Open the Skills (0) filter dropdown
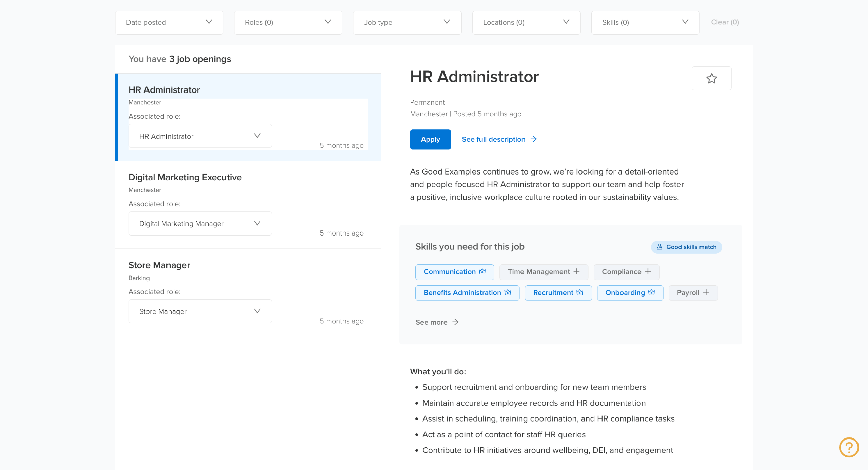Viewport: 868px width, 470px height. click(x=645, y=22)
